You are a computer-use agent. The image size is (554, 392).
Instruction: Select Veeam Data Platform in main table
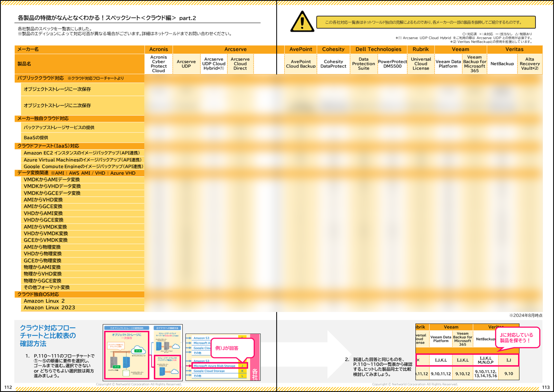click(448, 64)
